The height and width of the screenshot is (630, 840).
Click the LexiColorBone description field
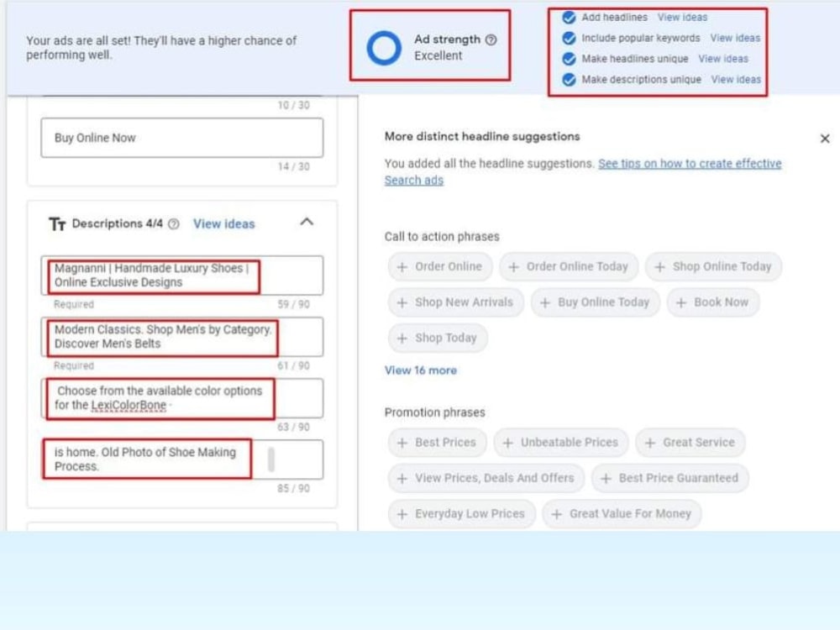[x=182, y=398]
